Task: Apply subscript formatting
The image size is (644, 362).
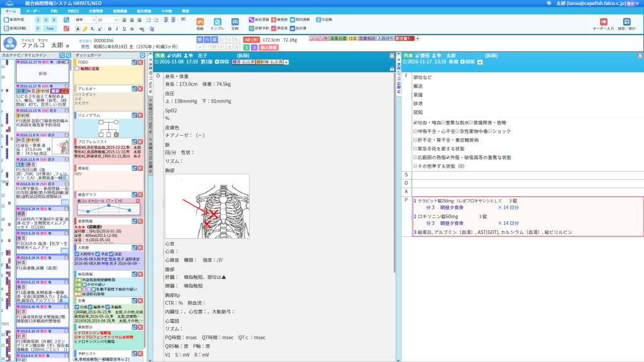Action: point(92,29)
